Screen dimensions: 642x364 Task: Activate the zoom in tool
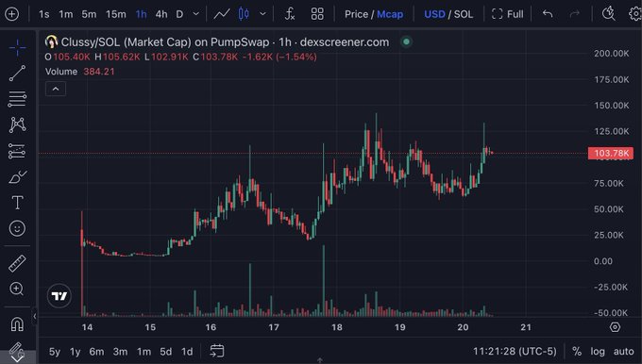coord(17,289)
